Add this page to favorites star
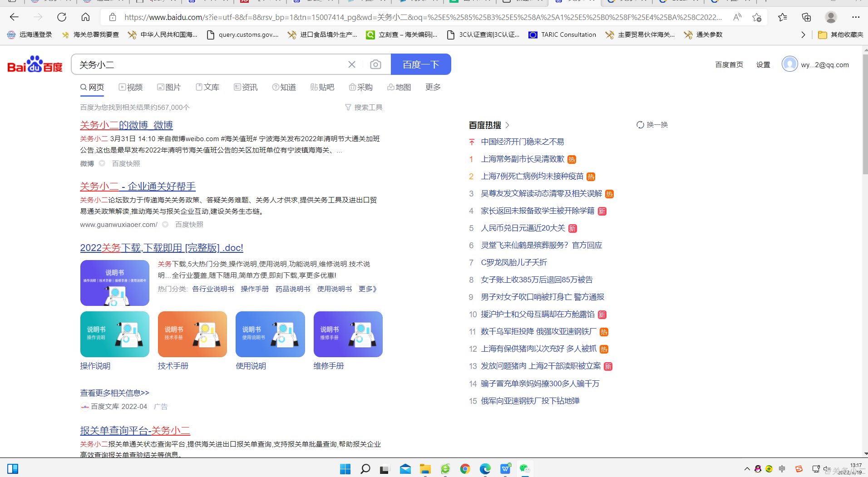The height and width of the screenshot is (477, 868). tap(756, 17)
